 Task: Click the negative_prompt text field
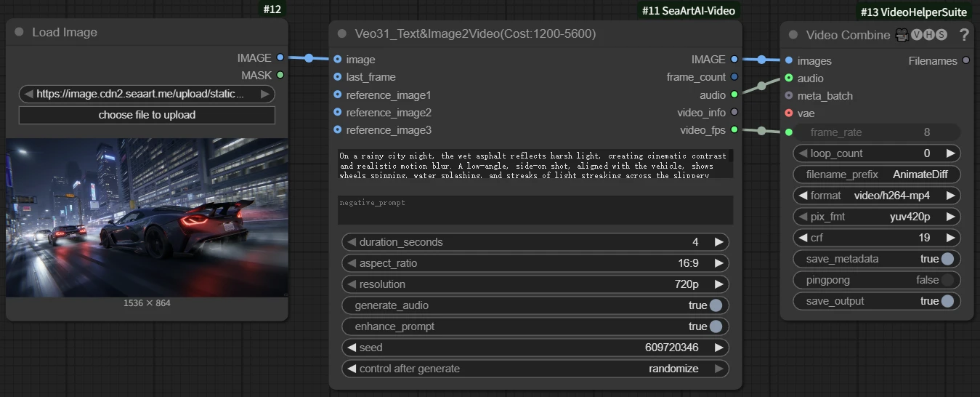click(535, 210)
